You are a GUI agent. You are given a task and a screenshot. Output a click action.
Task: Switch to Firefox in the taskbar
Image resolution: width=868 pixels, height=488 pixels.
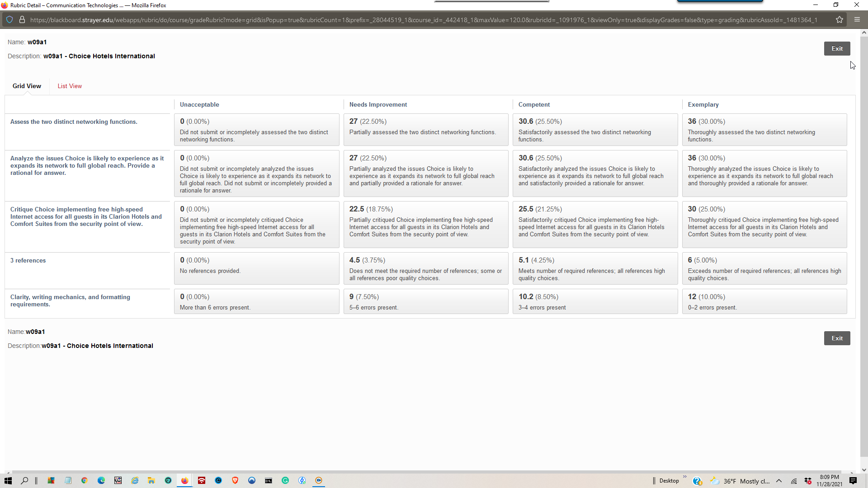pos(184,481)
